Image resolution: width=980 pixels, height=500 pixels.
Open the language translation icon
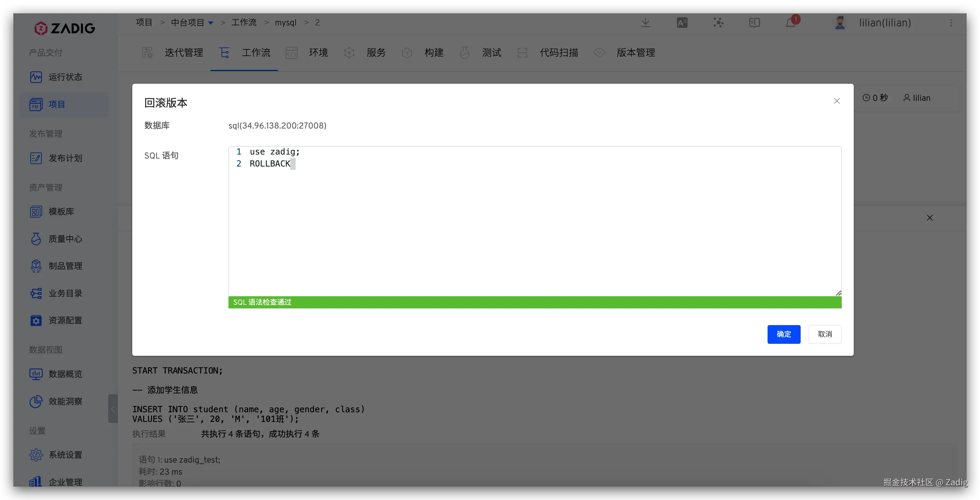[x=682, y=23]
